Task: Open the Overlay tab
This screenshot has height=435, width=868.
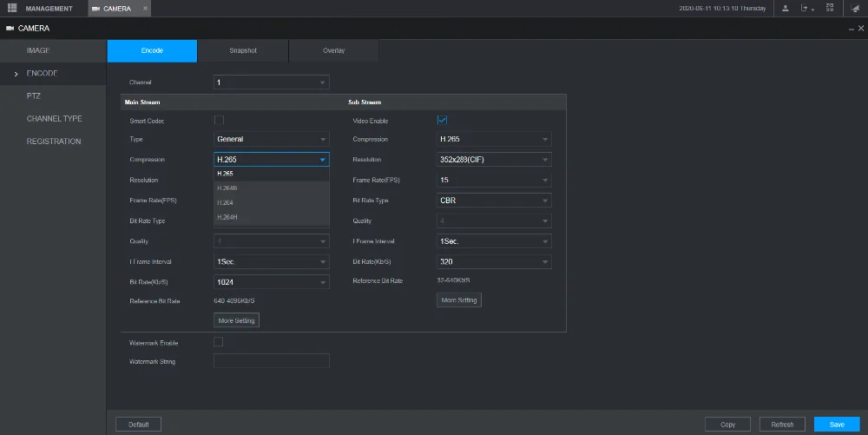Action: [334, 50]
